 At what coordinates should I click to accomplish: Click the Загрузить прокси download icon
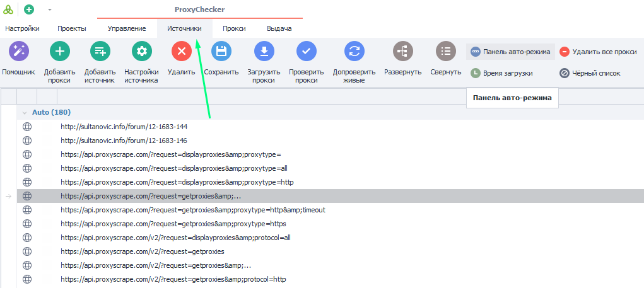click(264, 52)
